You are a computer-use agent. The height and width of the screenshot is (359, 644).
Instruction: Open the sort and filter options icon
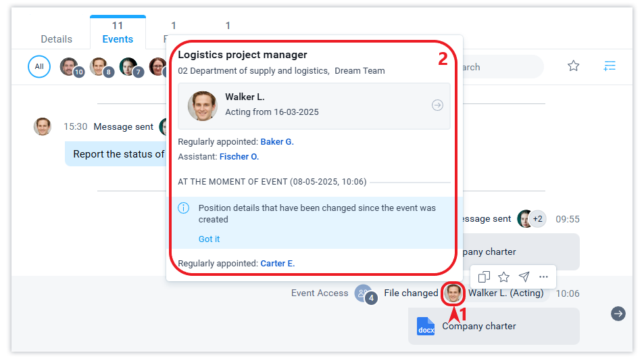[610, 66]
